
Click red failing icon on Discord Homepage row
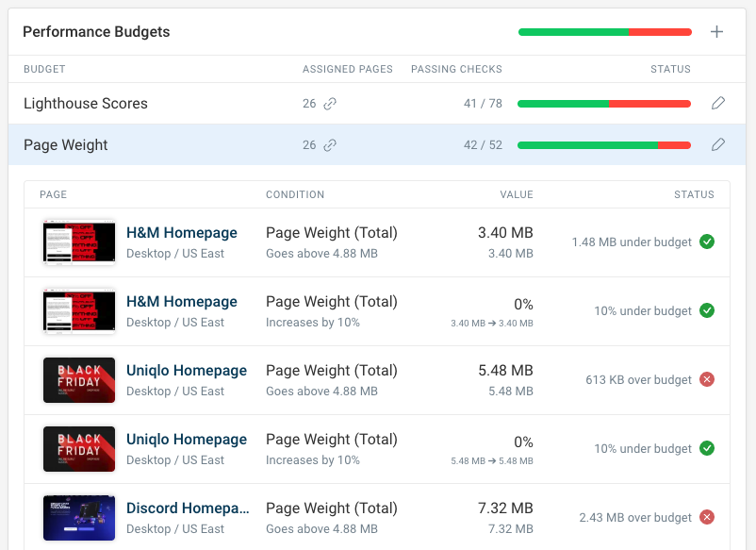[707, 517]
